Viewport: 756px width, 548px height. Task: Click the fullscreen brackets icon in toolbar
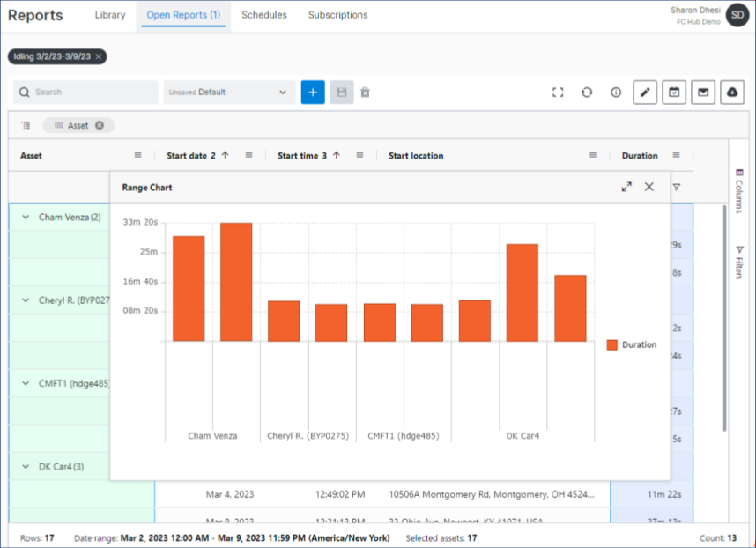[x=558, y=93]
